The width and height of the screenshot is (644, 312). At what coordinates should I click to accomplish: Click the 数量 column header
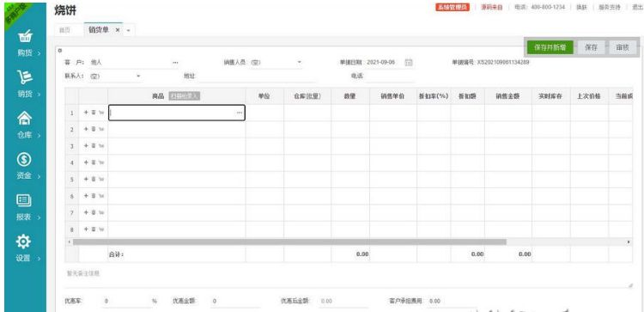(x=350, y=96)
